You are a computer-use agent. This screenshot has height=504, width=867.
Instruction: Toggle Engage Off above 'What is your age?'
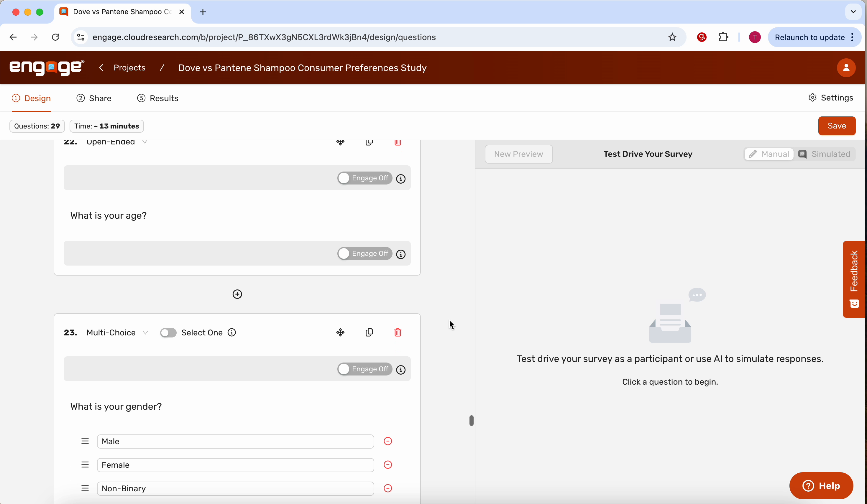364,178
